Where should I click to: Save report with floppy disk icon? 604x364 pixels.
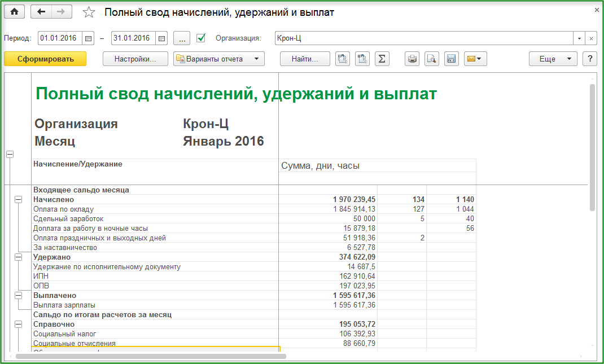click(x=450, y=59)
